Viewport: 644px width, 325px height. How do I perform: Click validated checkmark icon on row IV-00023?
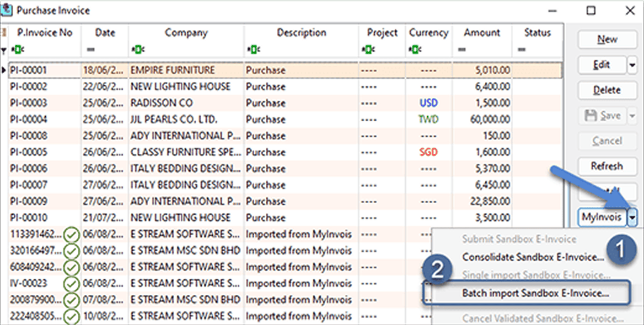(x=72, y=284)
